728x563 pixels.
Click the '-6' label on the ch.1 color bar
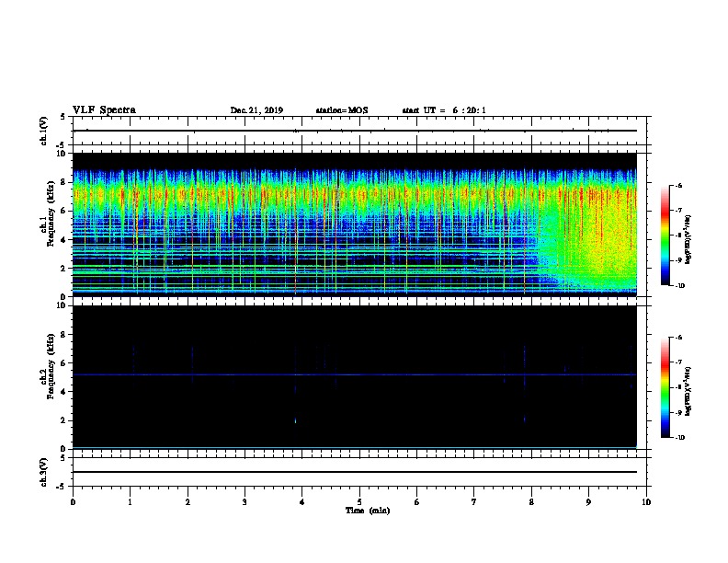678,186
